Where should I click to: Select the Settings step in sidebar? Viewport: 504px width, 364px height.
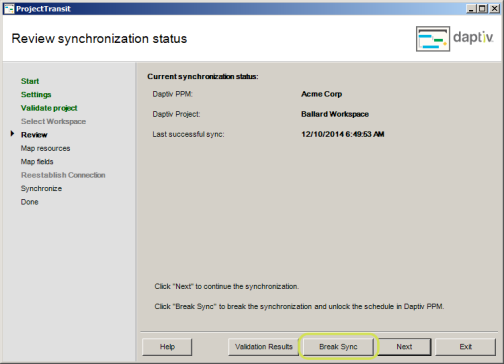coord(36,94)
